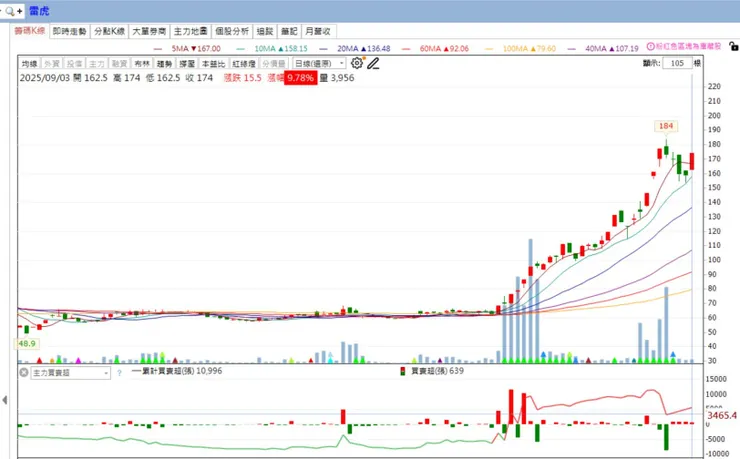Screen dimensions: 740x459
Task: Open the 筆記 tab
Action: click(x=289, y=31)
